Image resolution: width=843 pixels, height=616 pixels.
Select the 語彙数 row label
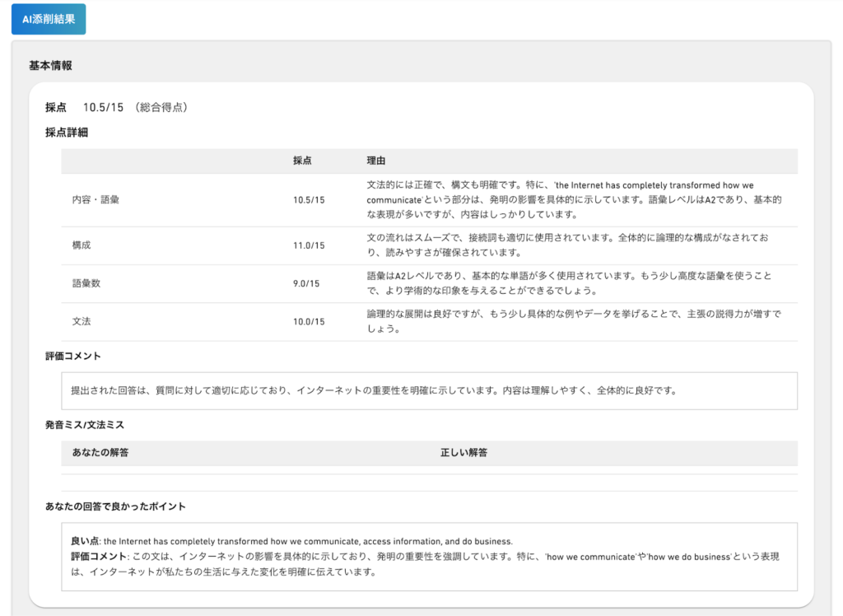tap(86, 283)
